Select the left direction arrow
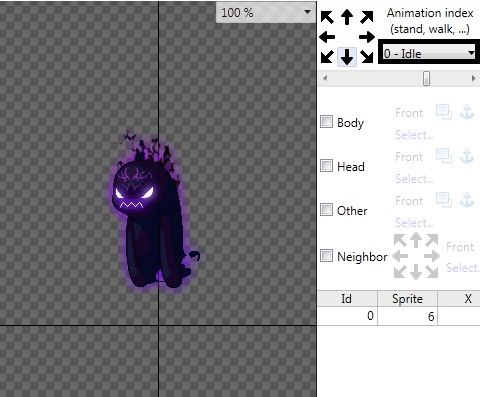 pos(327,37)
